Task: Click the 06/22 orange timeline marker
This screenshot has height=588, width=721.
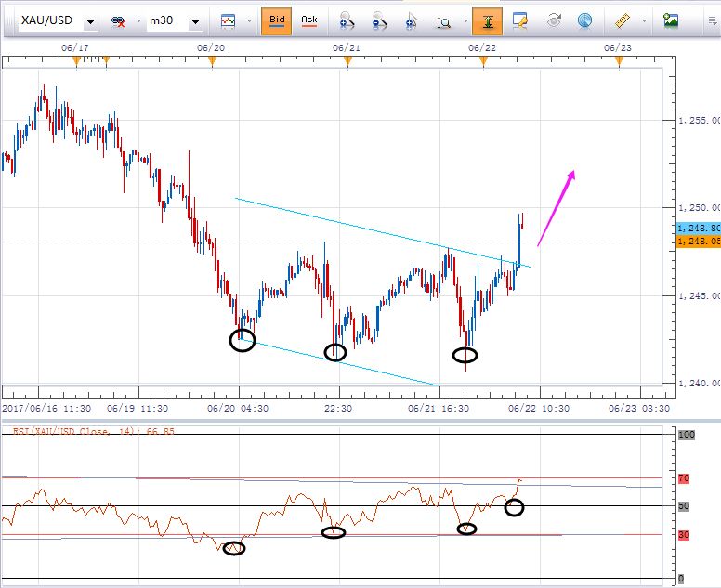Action: tap(483, 61)
